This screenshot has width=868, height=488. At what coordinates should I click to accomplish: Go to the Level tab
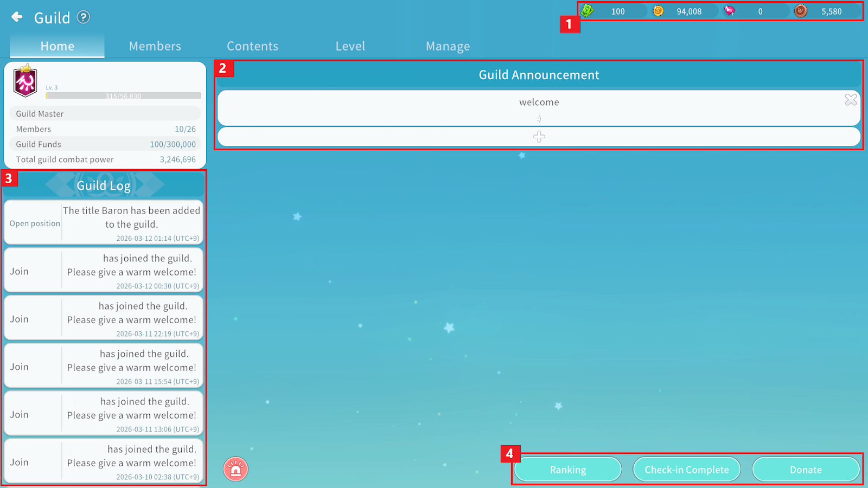[x=350, y=46]
